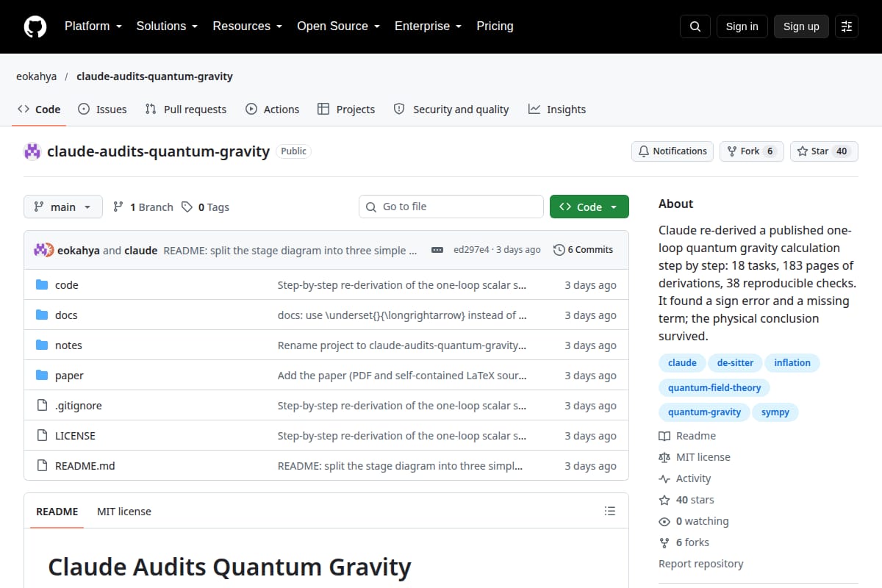Viewport: 882px width, 588px height.
Task: Expand the Enterprise menu
Action: (x=428, y=26)
